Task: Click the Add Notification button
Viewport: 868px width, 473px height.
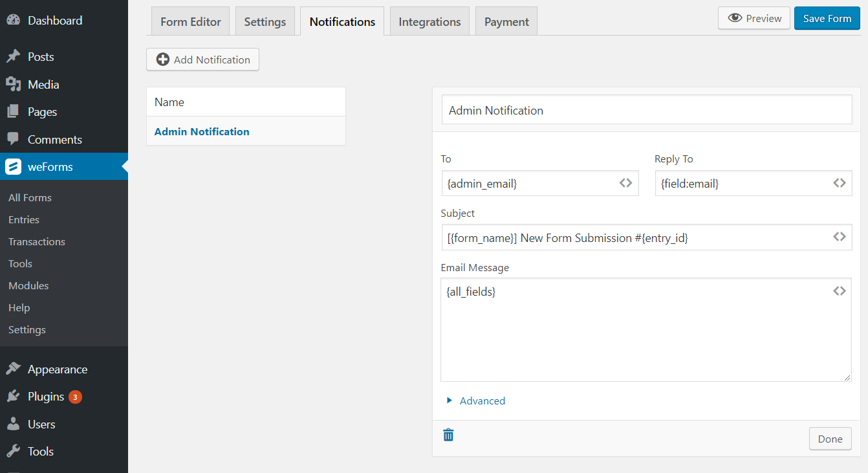Action: click(202, 60)
